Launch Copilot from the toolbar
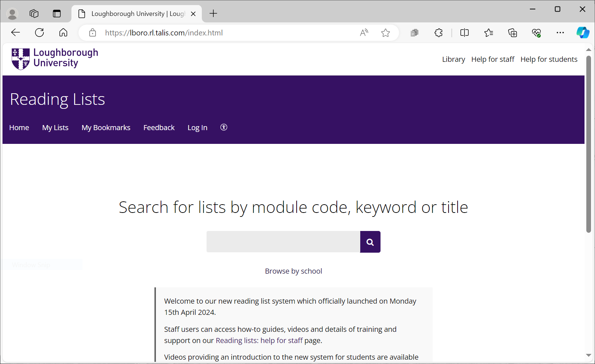The height and width of the screenshot is (364, 595). 582,33
